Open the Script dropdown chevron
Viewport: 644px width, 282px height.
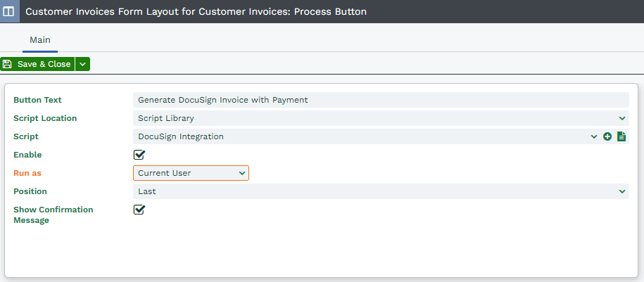point(594,136)
